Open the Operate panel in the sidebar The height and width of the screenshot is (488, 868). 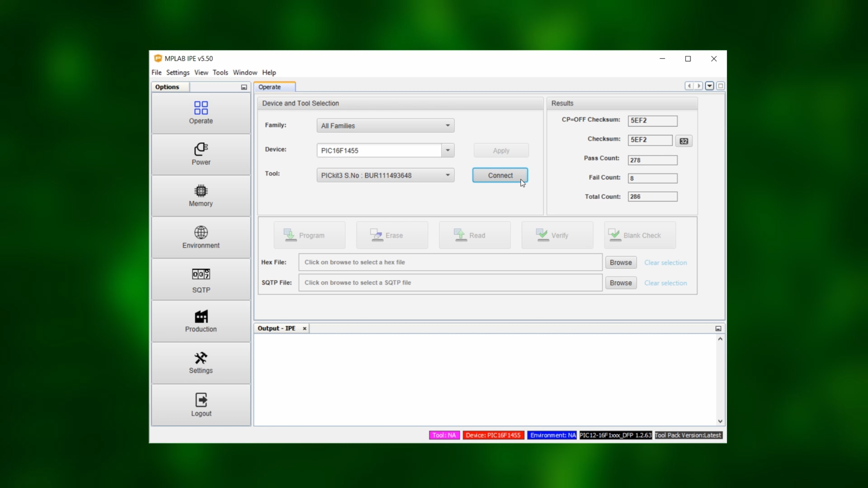tap(201, 113)
